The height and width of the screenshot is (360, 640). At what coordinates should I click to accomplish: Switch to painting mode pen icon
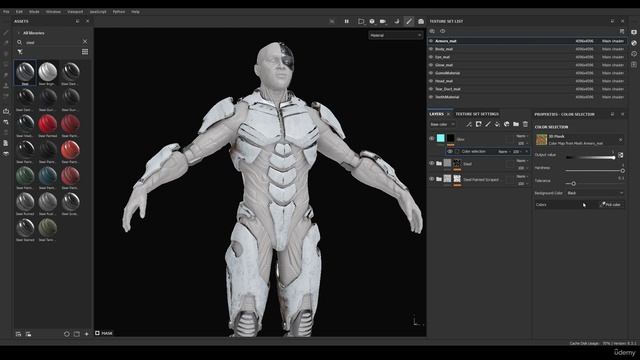click(x=409, y=21)
